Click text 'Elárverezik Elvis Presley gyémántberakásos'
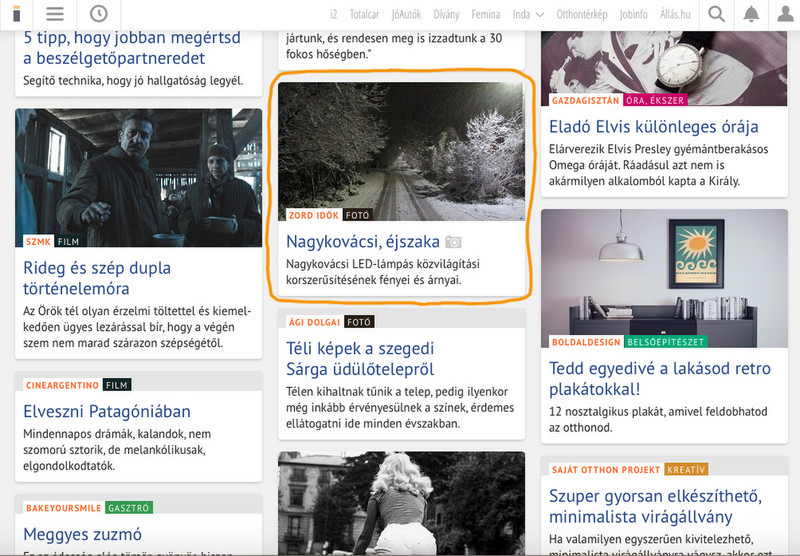The height and width of the screenshot is (556, 800). pos(658,149)
